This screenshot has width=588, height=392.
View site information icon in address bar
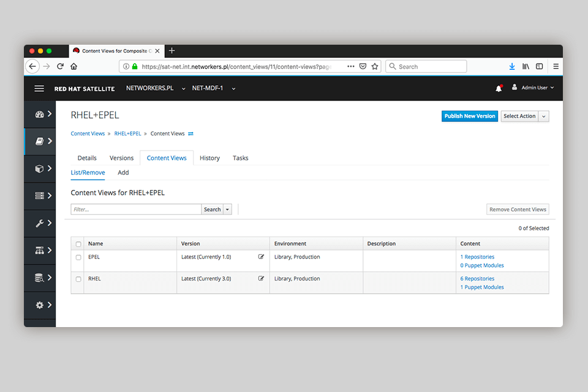coord(126,66)
